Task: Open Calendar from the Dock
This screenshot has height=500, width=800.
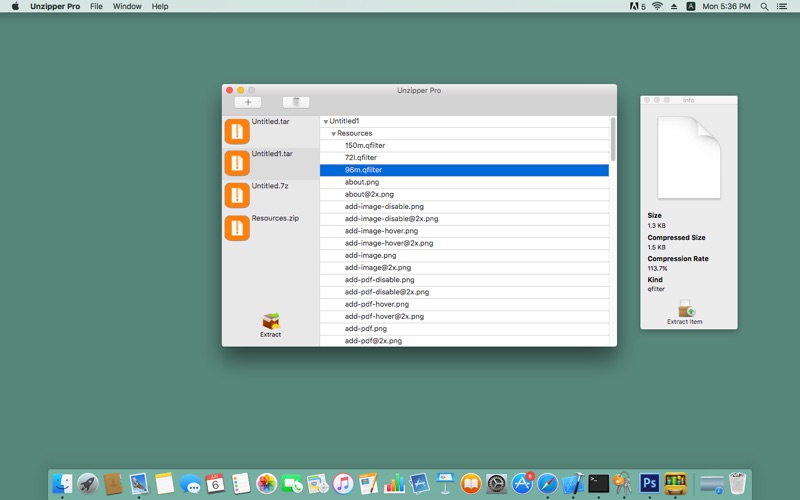Action: point(215,483)
